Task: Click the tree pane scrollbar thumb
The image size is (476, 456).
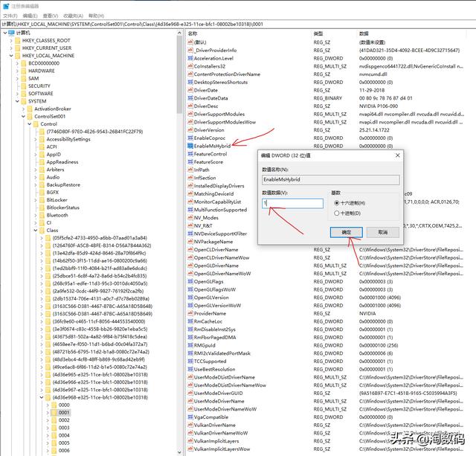Action: pyautogui.click(x=179, y=74)
